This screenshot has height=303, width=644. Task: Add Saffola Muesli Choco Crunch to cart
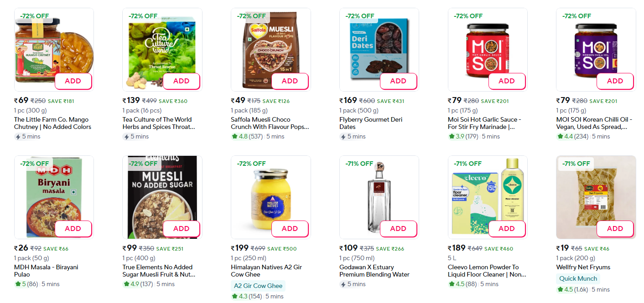pos(290,81)
